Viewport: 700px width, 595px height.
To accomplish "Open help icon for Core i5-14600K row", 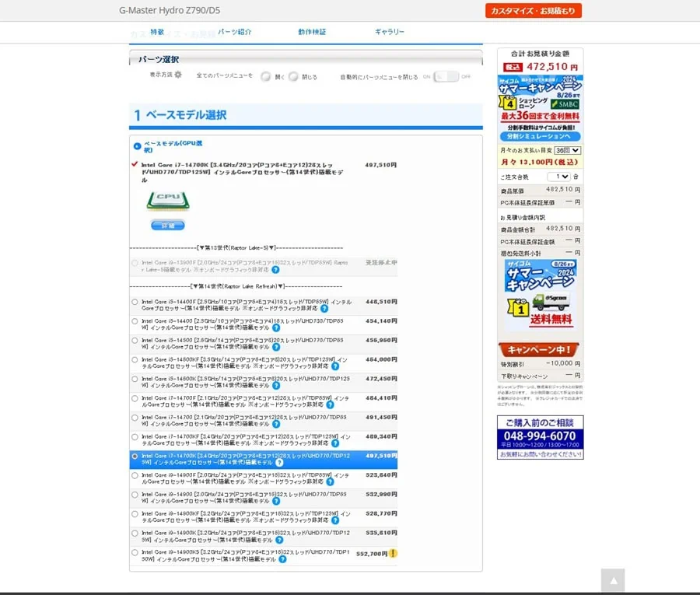I will [x=276, y=385].
